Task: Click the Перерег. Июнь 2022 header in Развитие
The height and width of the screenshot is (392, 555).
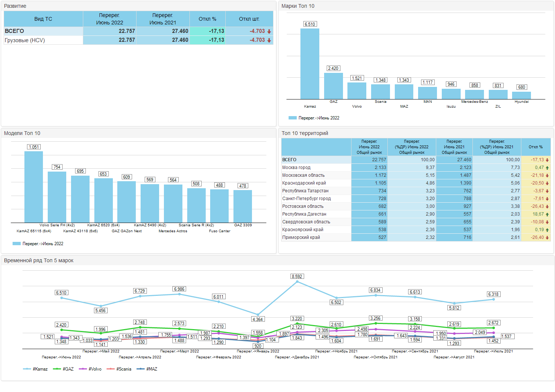Action: click(x=110, y=19)
